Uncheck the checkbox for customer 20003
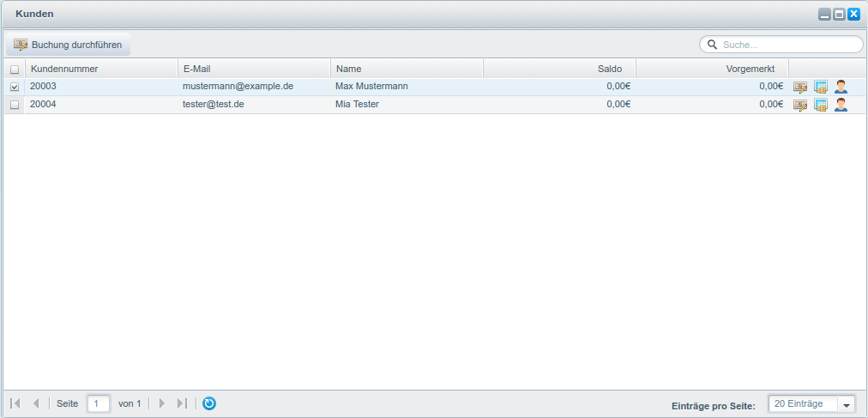Image resolution: width=868 pixels, height=418 pixels. [x=14, y=87]
